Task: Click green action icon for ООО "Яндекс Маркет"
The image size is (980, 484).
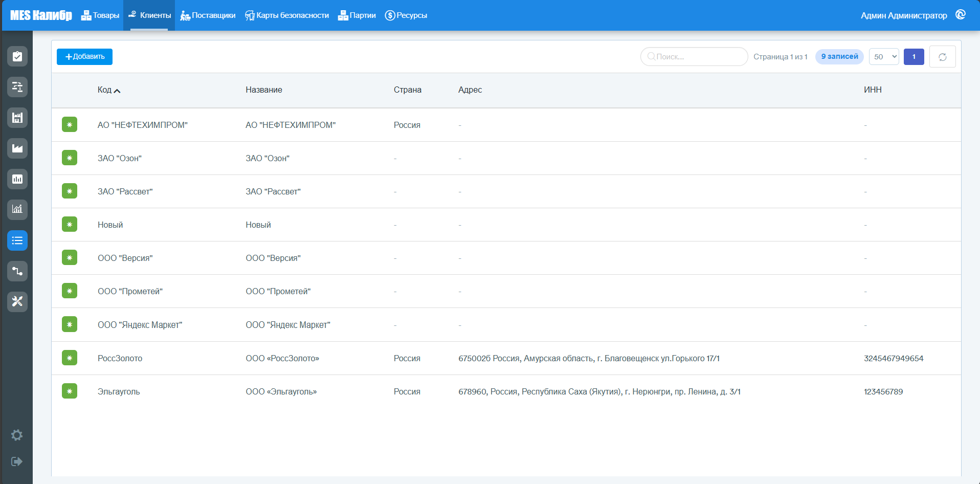Action: 70,324
